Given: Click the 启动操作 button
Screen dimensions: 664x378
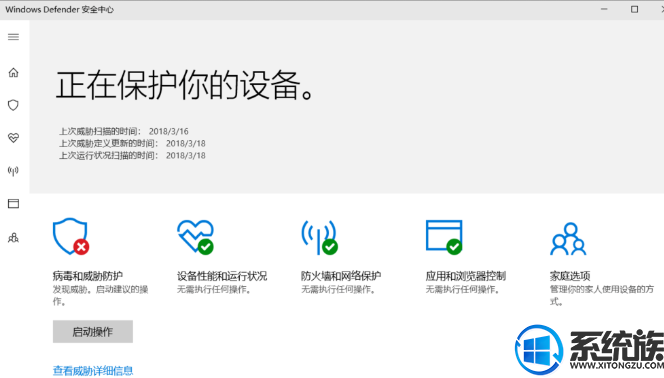Looking at the screenshot, I should [93, 331].
